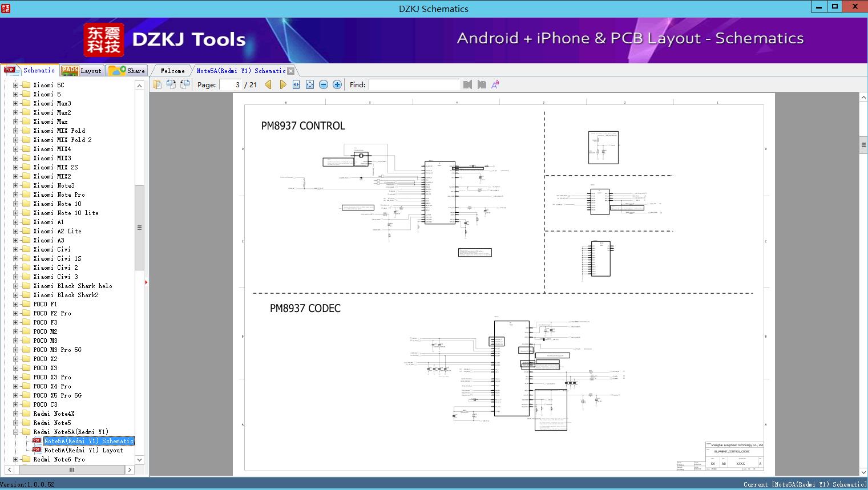Click the tree horizontal scrollbar thumb

coord(72,470)
